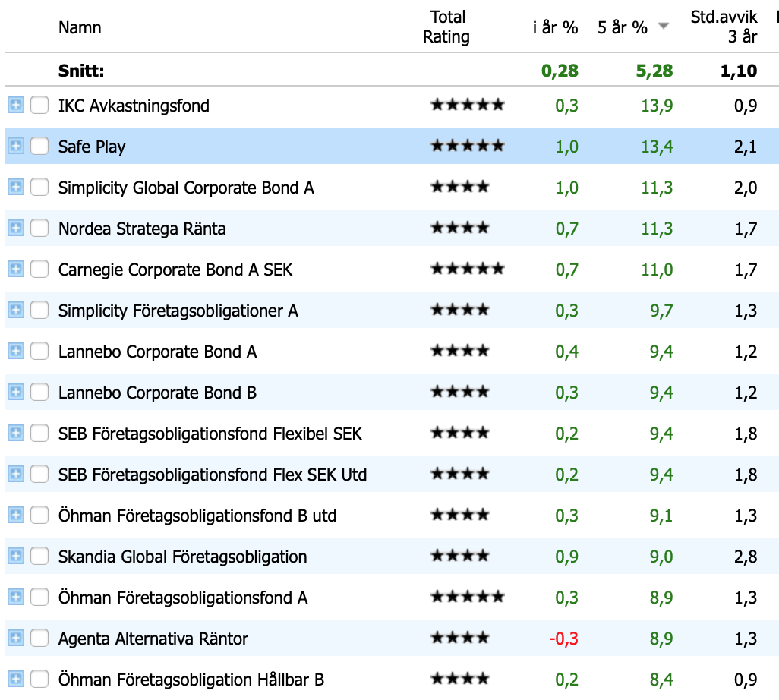Viewport: 779px width, 700px height.
Task: Click plus icon beside SEB Företagsobligationsfond Flex SEK Utd
Action: [x=16, y=474]
